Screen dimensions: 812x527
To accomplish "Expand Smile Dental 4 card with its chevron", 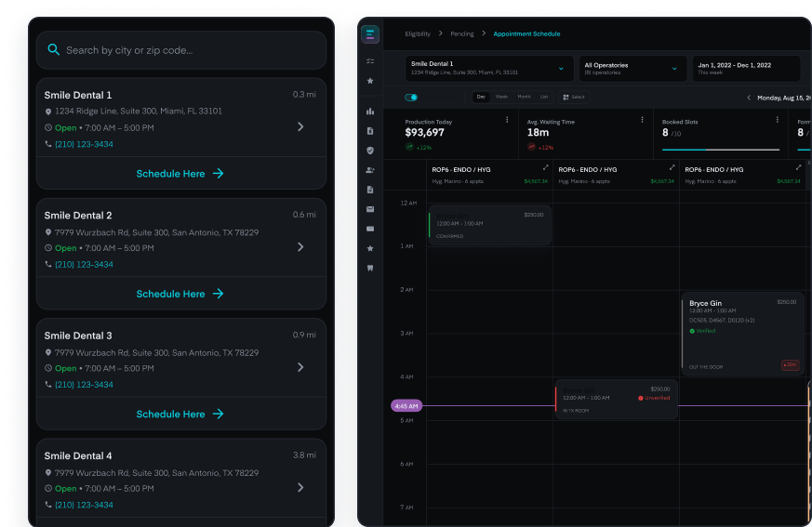I will click(x=300, y=487).
